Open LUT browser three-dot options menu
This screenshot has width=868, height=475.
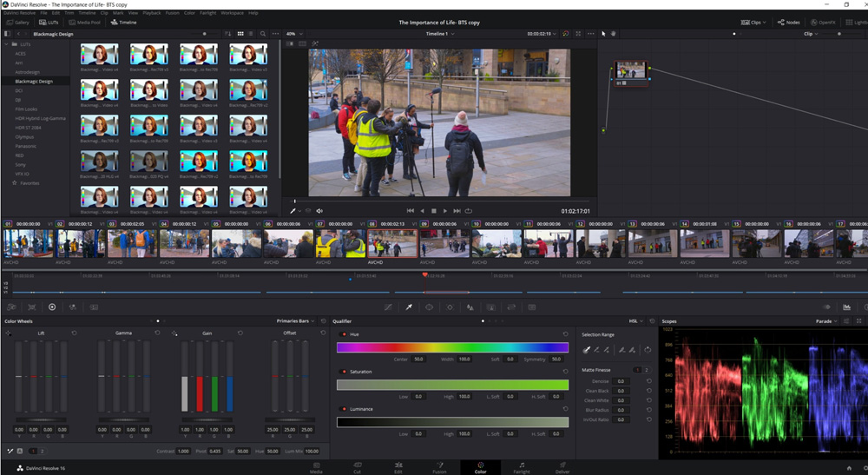[x=275, y=34]
